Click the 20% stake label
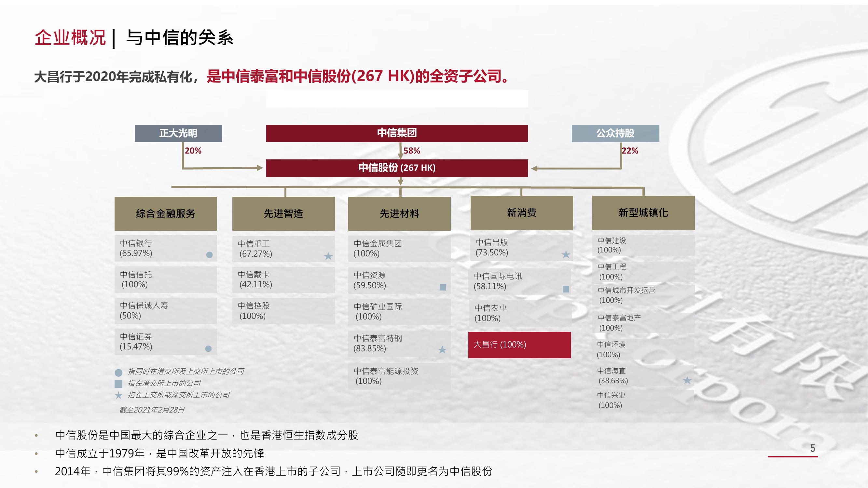 193,151
